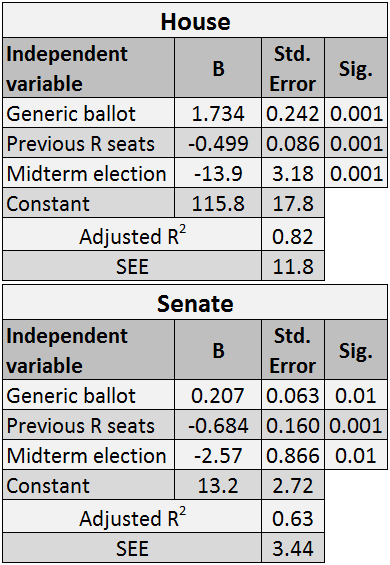This screenshot has height=565, width=390.
Task: Click Senate Generic ballot B value 0.207
Action: pos(218,395)
